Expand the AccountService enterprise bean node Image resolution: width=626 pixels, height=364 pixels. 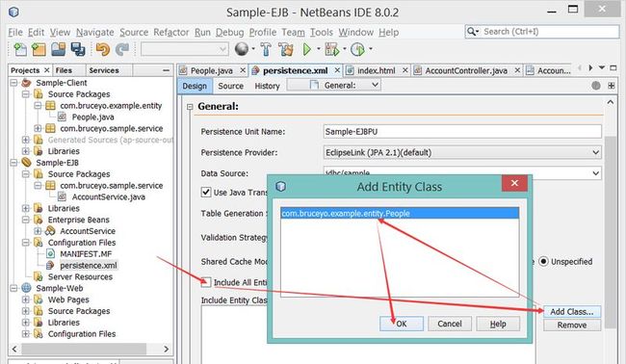click(x=38, y=231)
